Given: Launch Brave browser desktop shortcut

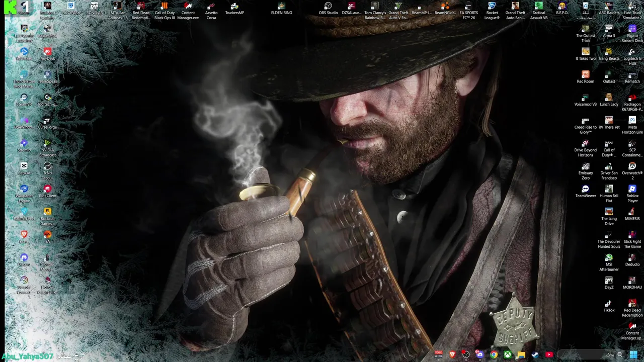Looking at the screenshot, I should [x=24, y=237].
